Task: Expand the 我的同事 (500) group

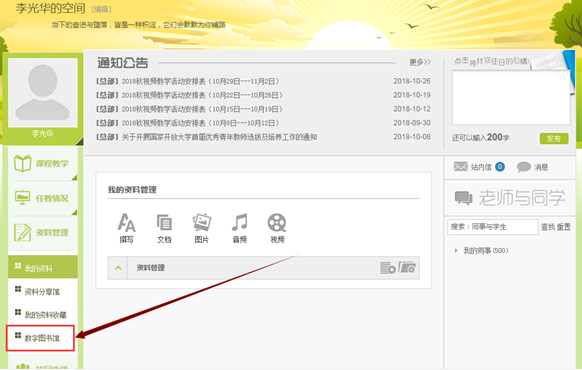Action: [x=456, y=251]
